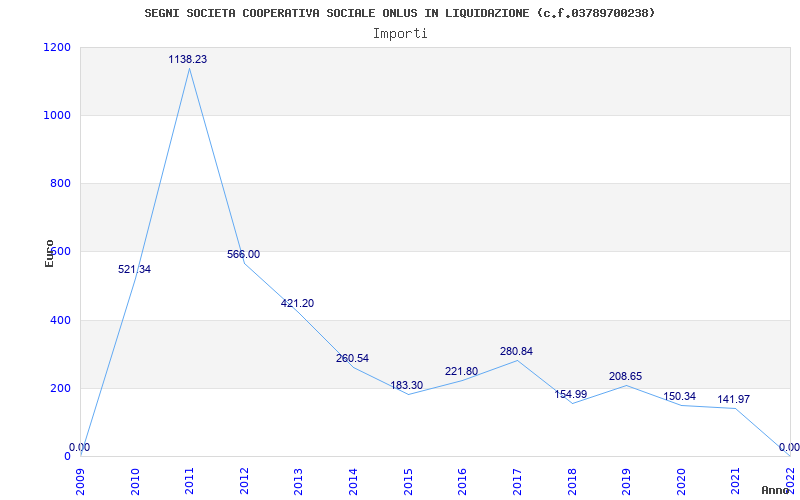Select the 280.84 data label
This screenshot has height=500, width=800.
[x=516, y=351]
